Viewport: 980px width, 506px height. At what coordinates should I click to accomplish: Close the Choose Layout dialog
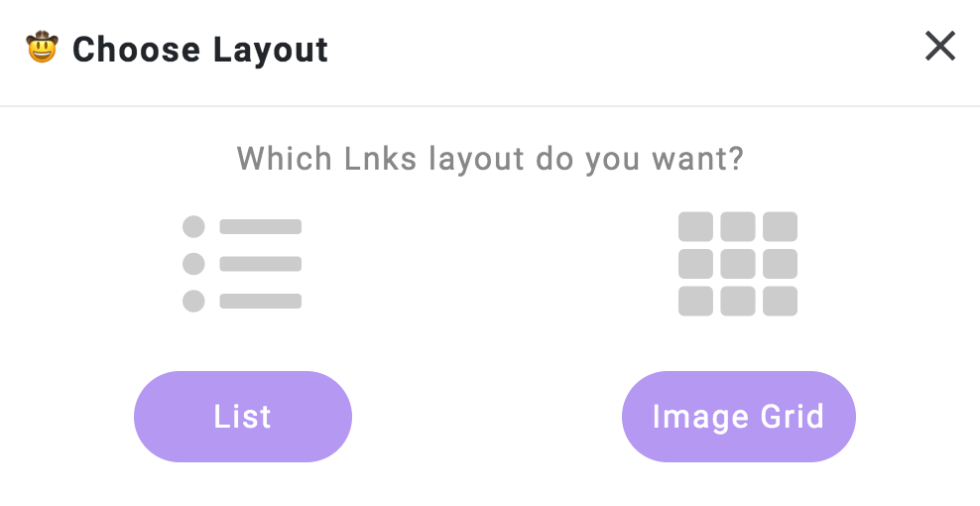[940, 47]
